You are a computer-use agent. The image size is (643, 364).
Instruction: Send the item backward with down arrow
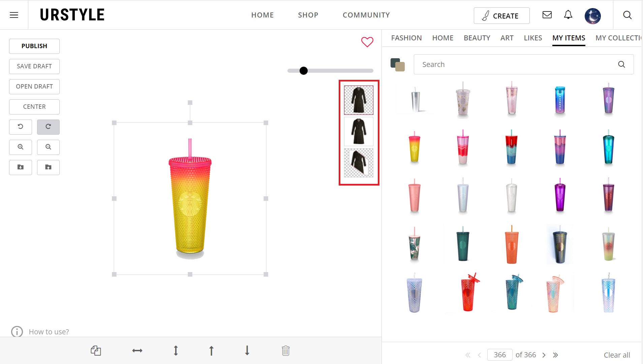pos(247,351)
